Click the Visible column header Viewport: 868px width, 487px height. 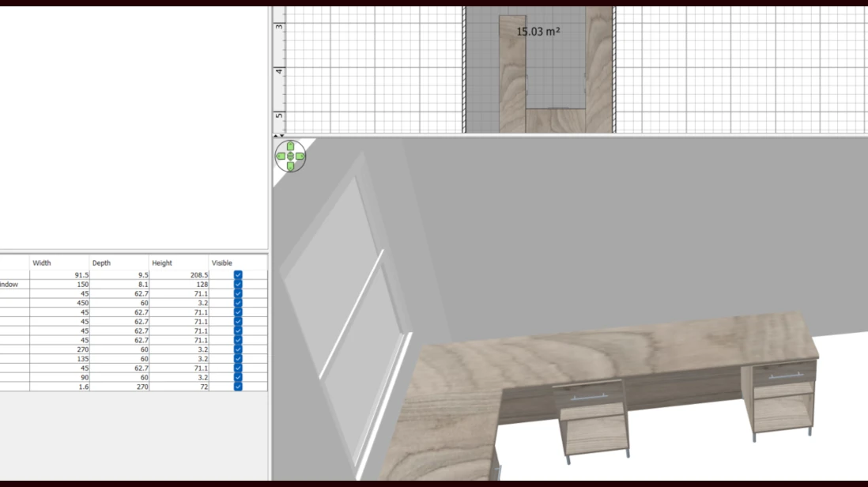click(223, 263)
